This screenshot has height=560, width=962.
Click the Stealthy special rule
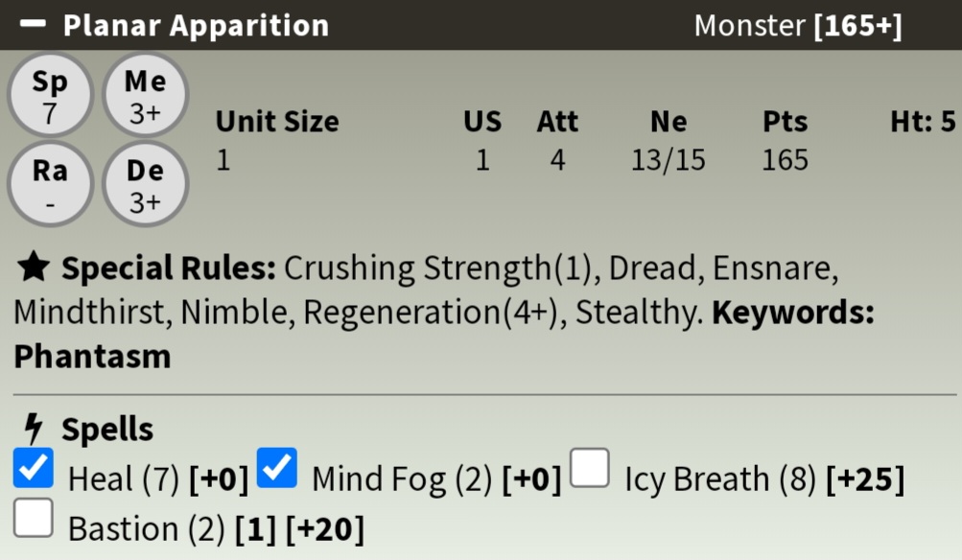(x=636, y=313)
